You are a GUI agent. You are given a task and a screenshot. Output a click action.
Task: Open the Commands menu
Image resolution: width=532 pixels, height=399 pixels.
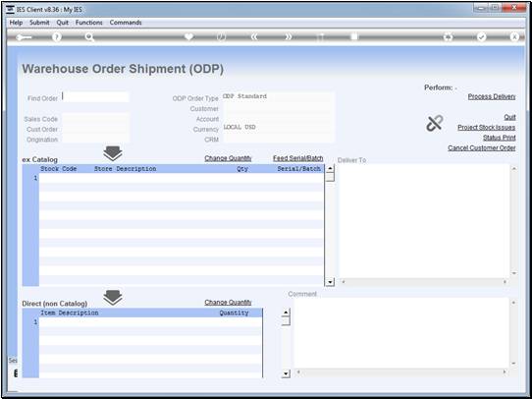click(x=126, y=23)
